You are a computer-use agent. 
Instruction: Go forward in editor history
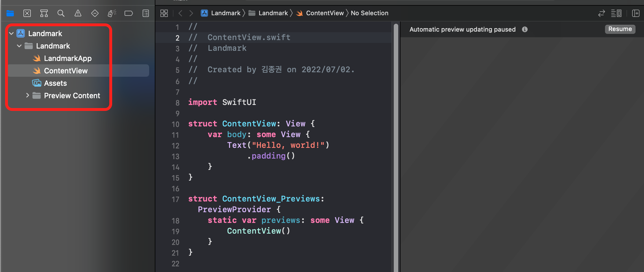pyautogui.click(x=191, y=13)
